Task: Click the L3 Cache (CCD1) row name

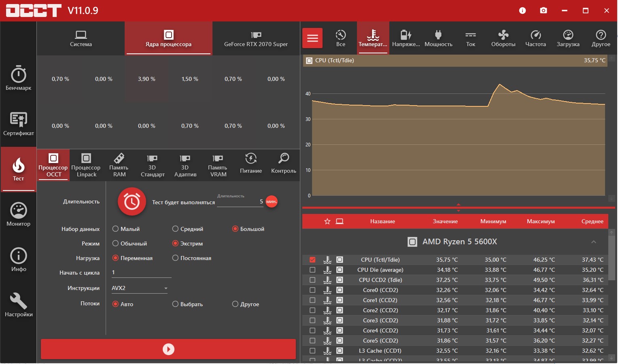Action: tap(380, 351)
